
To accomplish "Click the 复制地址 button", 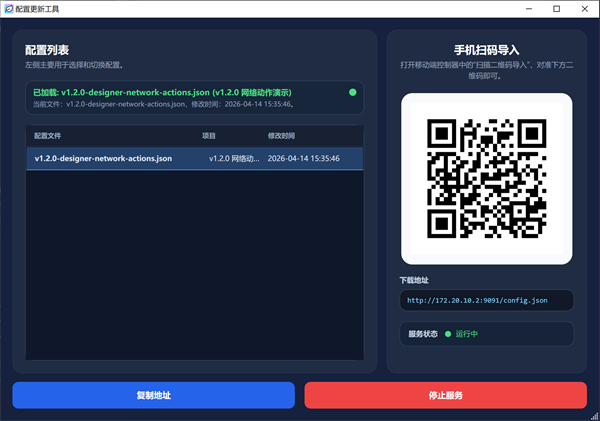I will 153,395.
